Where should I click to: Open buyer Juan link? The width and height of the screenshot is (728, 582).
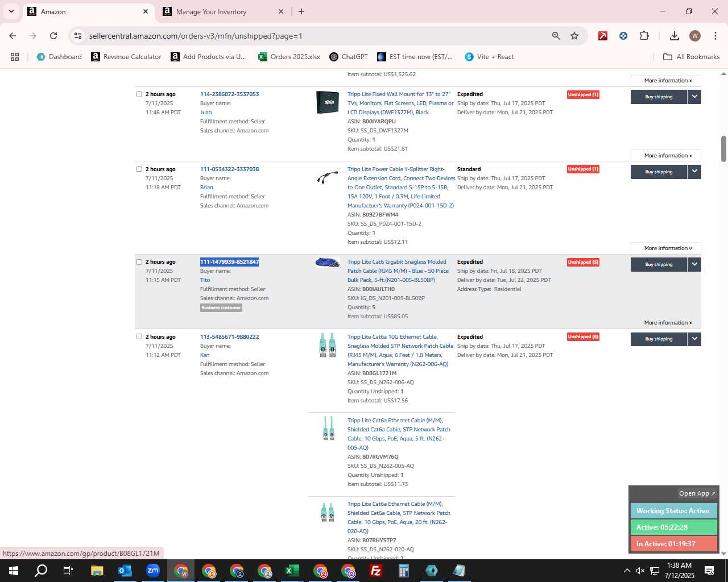(206, 113)
